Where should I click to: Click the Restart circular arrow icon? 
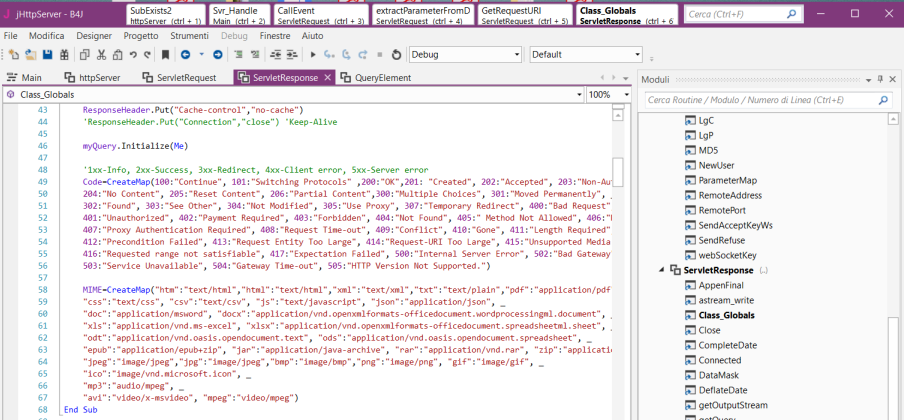[396, 54]
